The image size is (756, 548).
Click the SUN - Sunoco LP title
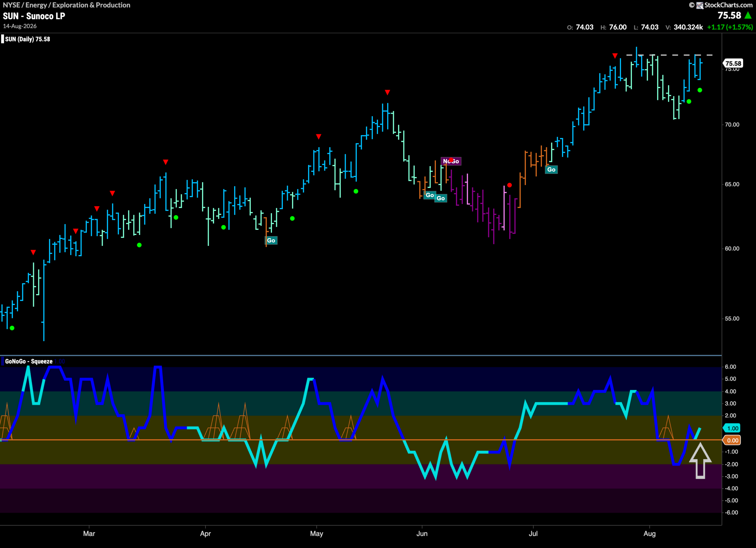pos(34,16)
